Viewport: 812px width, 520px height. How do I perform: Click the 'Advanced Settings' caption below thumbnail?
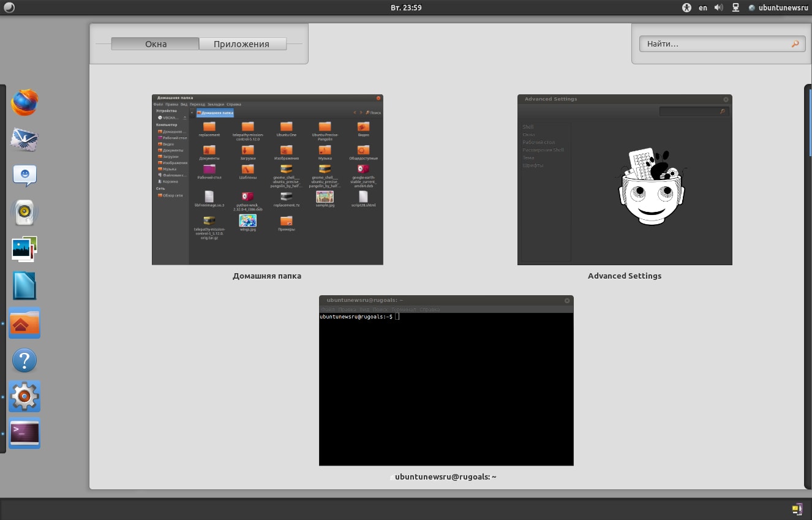tap(625, 276)
